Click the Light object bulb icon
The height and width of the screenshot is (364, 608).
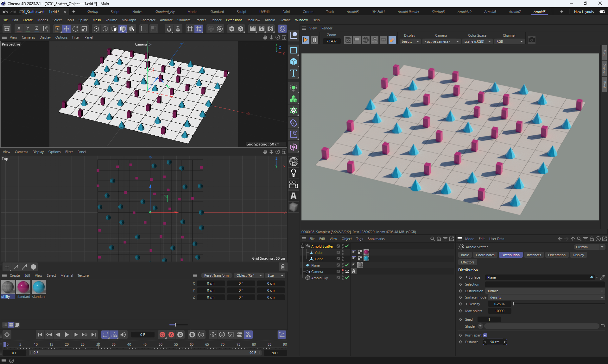(x=294, y=173)
